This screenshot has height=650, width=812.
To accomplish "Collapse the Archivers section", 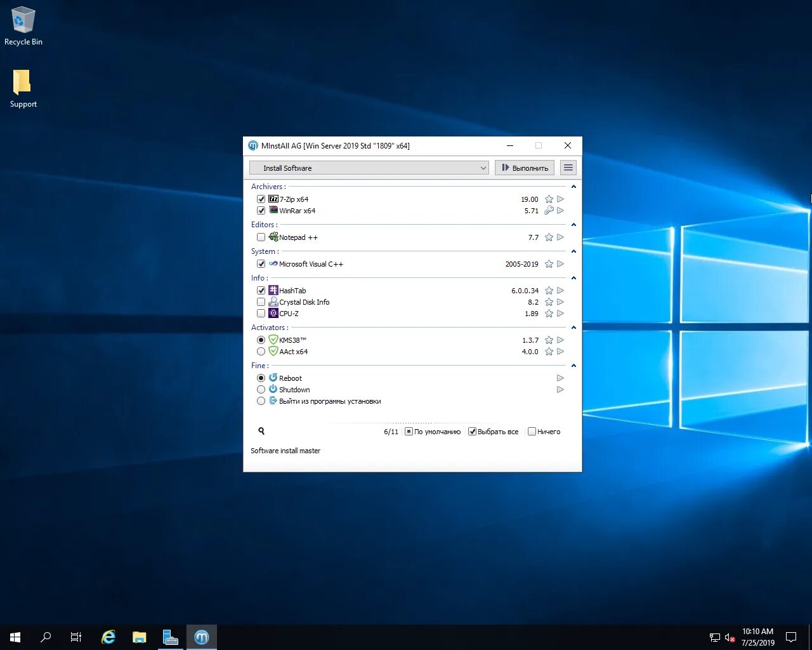I will pyautogui.click(x=573, y=187).
